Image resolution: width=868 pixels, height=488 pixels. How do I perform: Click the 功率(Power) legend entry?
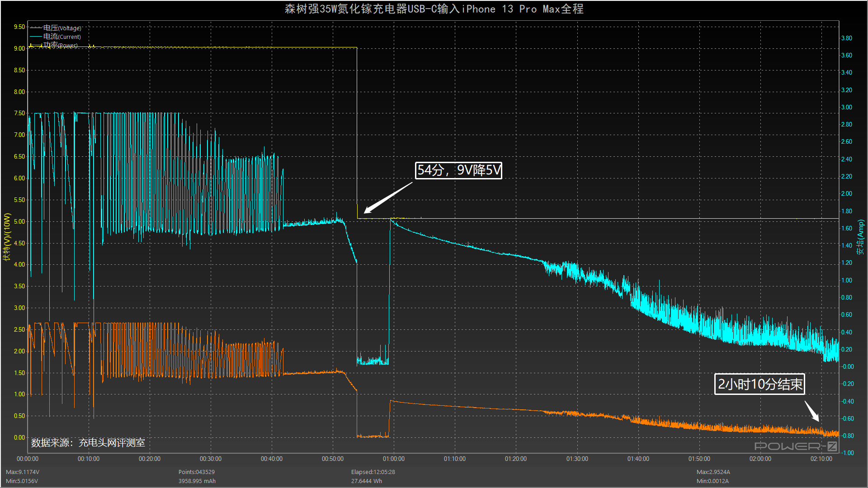coord(54,45)
